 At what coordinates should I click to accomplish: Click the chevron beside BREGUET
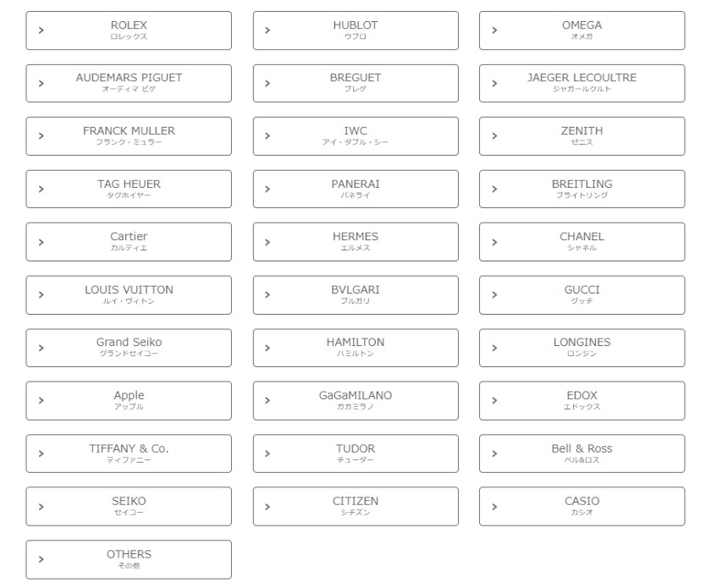click(267, 84)
